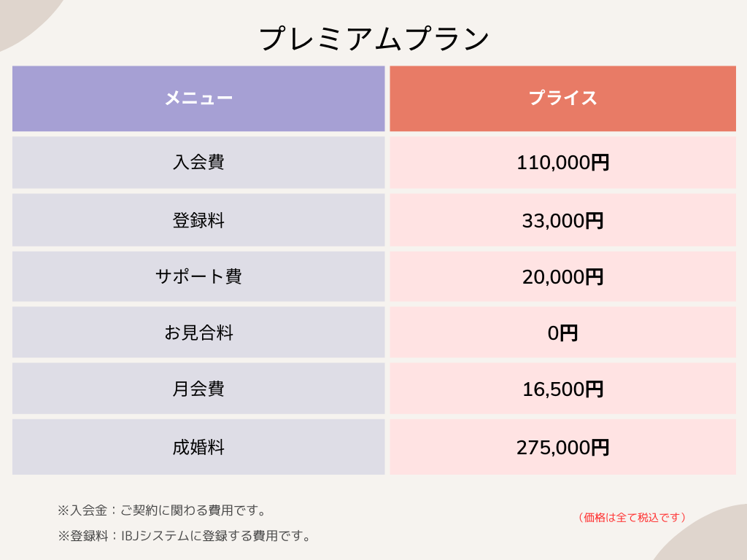Click the ※登録料 IBJシステム footnote

coord(185,536)
